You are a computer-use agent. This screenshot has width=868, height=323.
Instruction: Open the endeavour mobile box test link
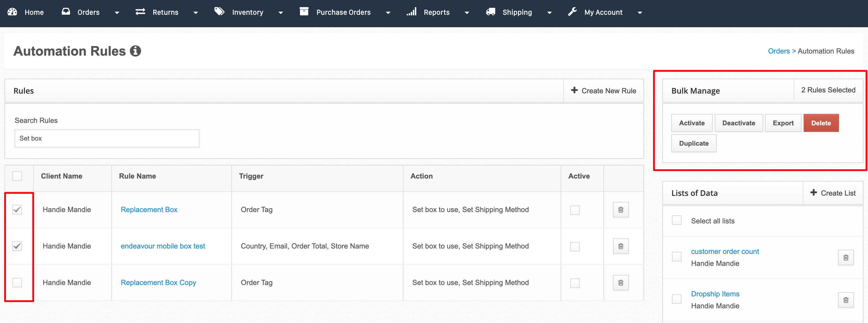click(163, 246)
